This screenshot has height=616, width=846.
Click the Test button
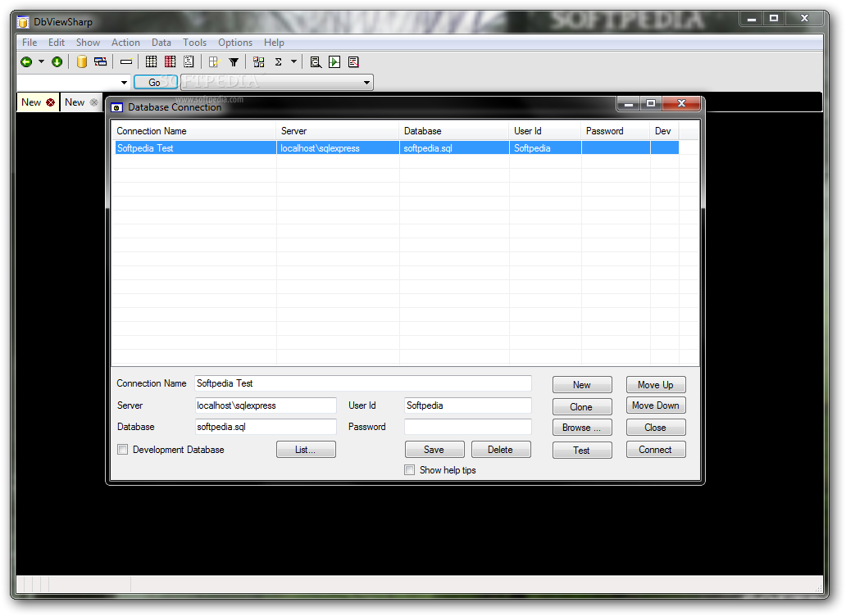click(x=582, y=450)
